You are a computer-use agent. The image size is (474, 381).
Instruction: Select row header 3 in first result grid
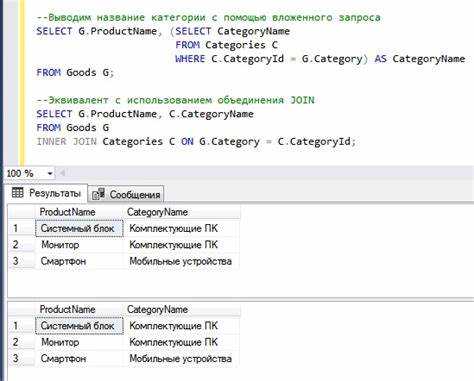[21, 261]
